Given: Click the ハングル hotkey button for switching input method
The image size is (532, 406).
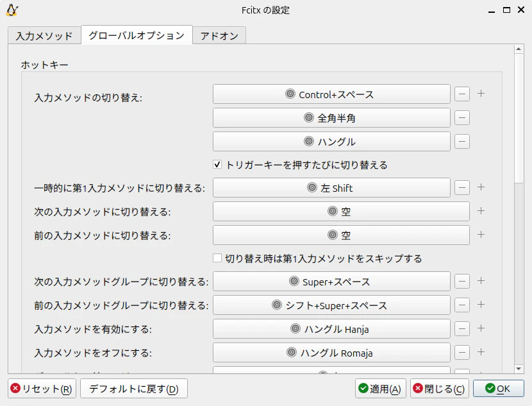Looking at the screenshot, I should [331, 142].
